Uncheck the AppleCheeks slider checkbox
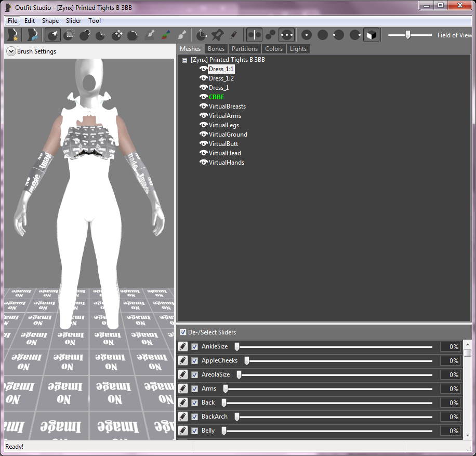This screenshot has height=456, width=476. (x=194, y=360)
